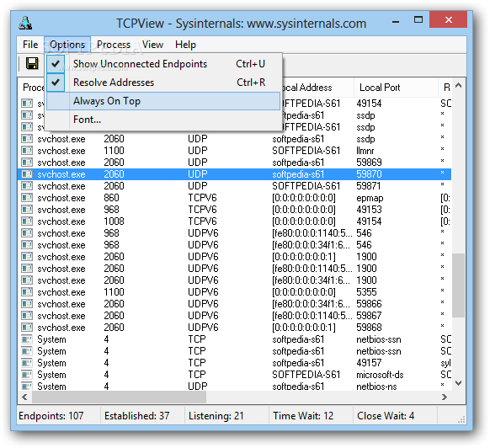
Task: Open the Font... dialog entry
Action: coord(163,120)
